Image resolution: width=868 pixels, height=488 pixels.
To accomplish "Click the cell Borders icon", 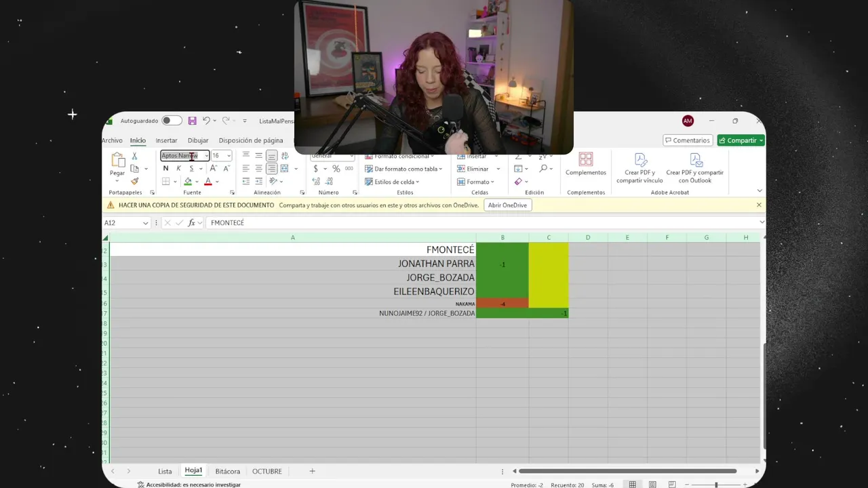I will click(166, 182).
